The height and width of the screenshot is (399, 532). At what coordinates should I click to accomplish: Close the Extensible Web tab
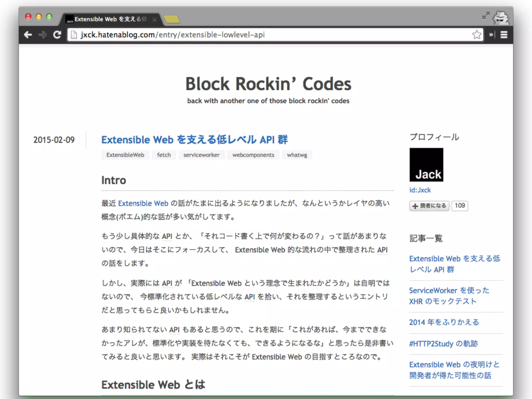[155, 19]
